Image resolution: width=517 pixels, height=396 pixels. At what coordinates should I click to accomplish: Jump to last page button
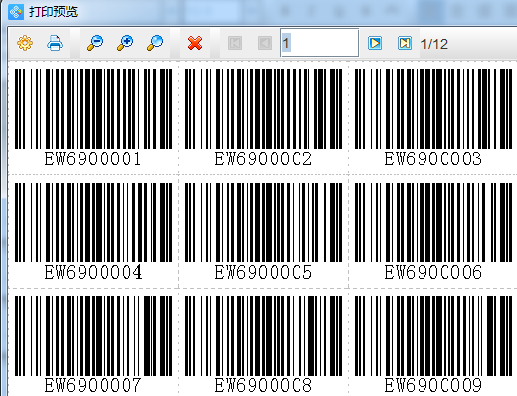tap(405, 43)
